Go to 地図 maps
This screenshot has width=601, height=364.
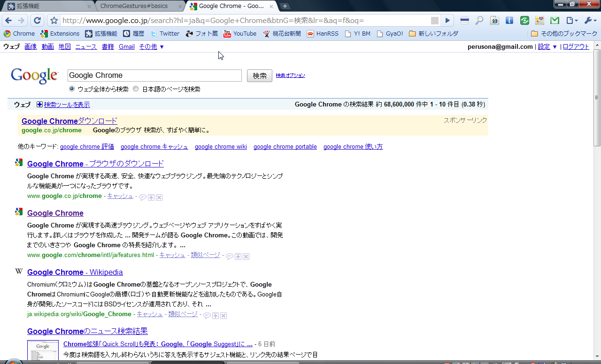click(65, 46)
